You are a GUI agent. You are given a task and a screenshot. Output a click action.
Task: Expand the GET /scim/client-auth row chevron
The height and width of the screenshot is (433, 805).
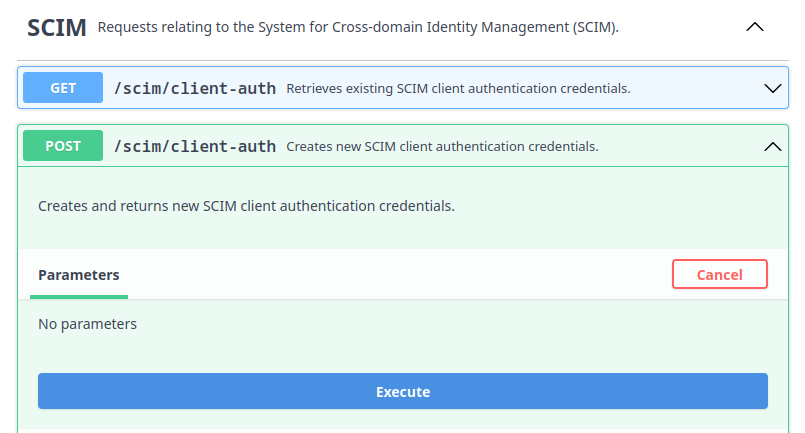click(772, 88)
